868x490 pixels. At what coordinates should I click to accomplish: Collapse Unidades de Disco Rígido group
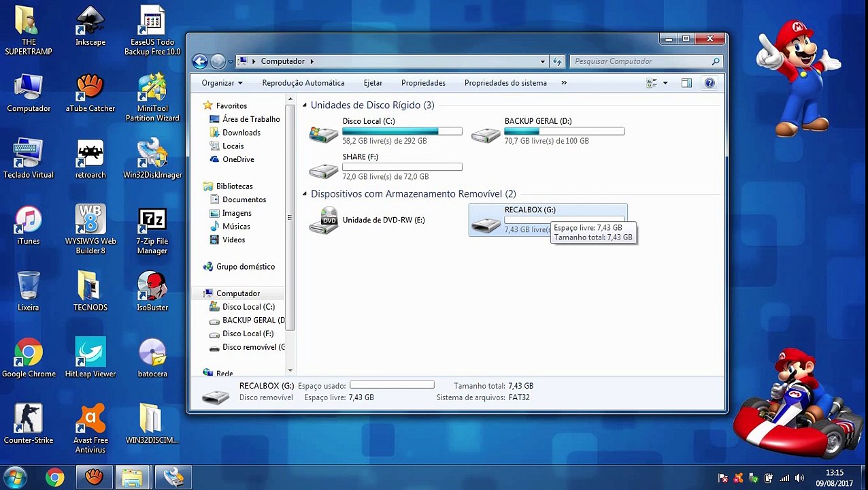pos(305,105)
